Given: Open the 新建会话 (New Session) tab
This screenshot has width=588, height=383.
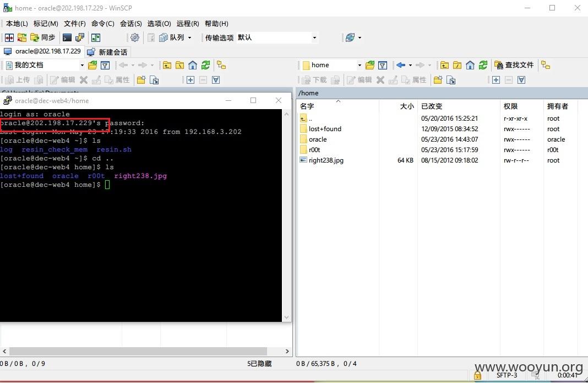Looking at the screenshot, I should (107, 52).
